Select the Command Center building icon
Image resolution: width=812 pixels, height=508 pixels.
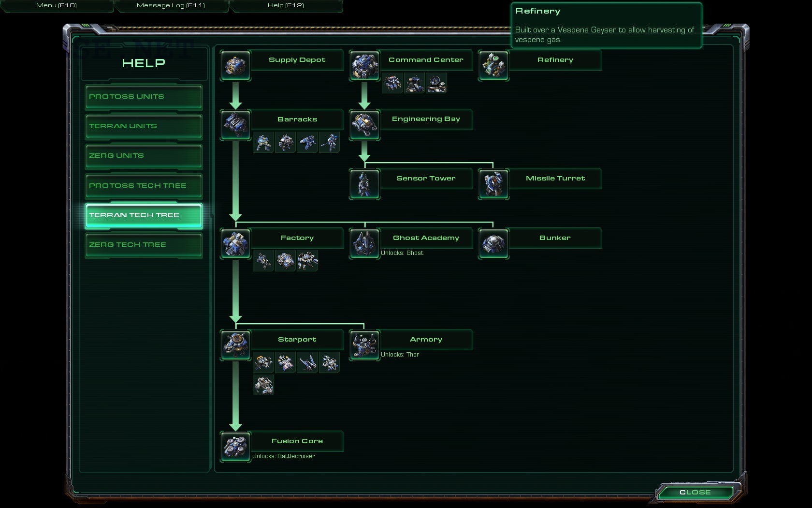[x=364, y=65]
